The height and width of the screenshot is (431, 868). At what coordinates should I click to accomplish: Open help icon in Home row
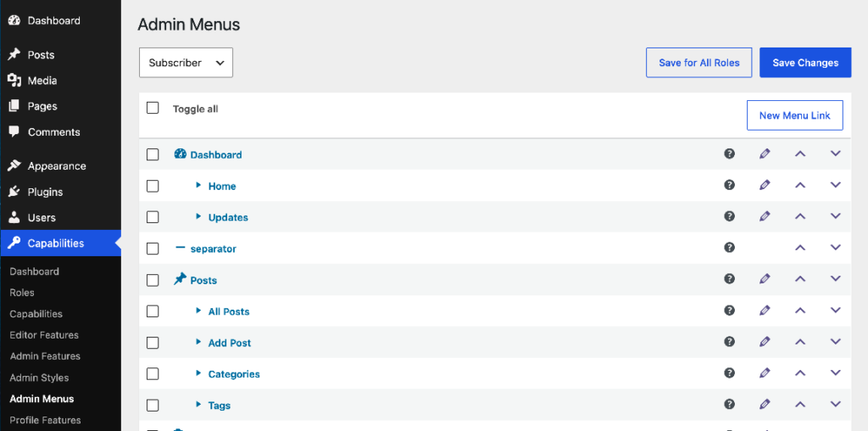pyautogui.click(x=729, y=184)
